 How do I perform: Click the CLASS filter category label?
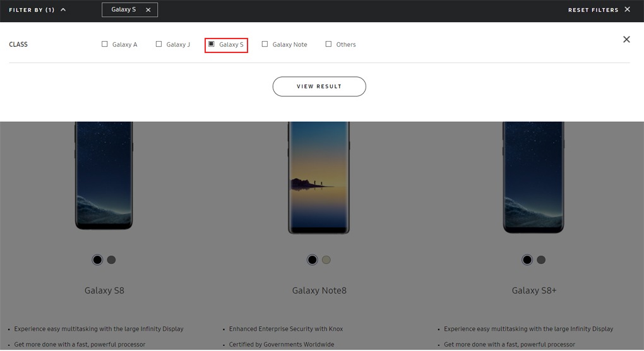click(x=18, y=44)
